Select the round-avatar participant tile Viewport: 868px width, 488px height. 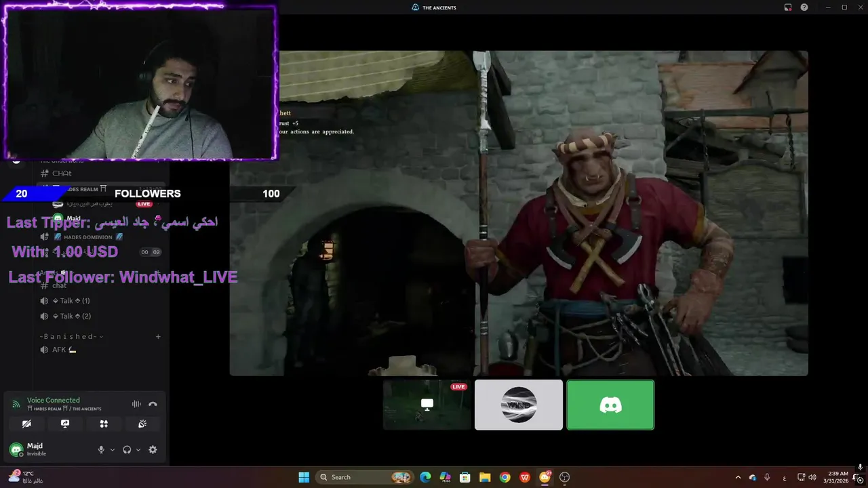(519, 405)
